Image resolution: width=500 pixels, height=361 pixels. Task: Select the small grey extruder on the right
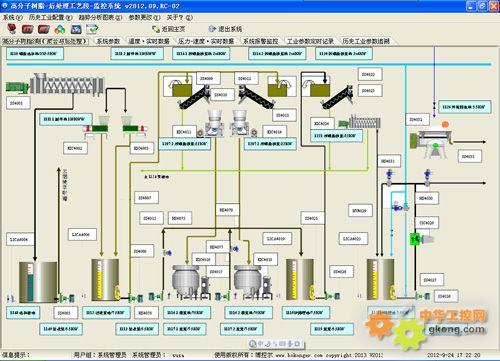tap(360, 122)
